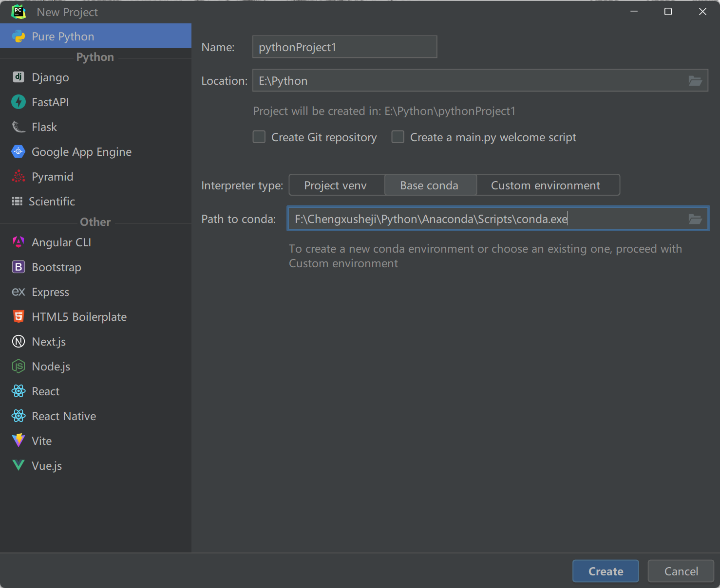Image resolution: width=720 pixels, height=588 pixels.
Task: Click the HTML5 Boilerplate shield icon
Action: tap(19, 316)
